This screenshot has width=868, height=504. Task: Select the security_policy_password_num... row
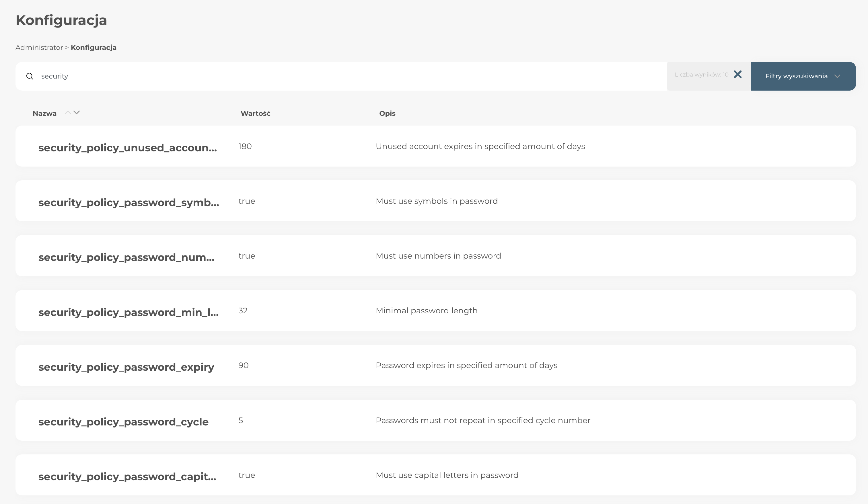[126, 257]
